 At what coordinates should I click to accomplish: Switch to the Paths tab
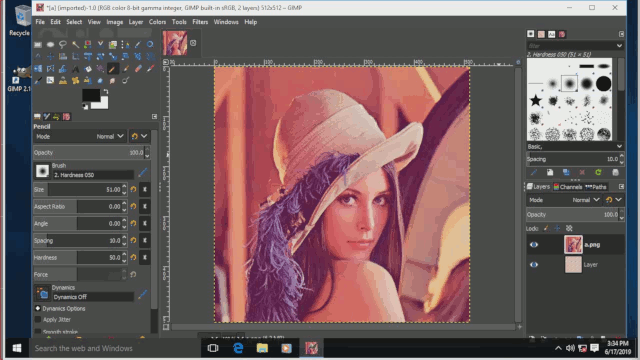pos(596,187)
